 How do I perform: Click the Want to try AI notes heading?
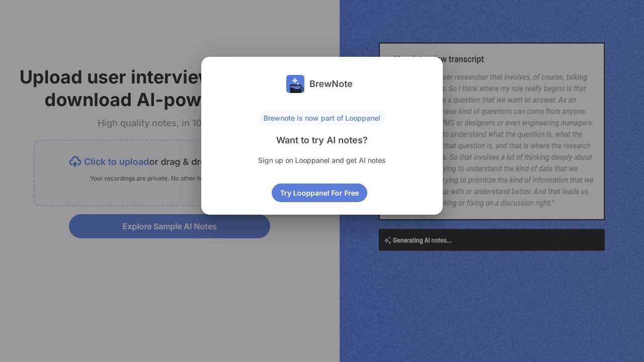[x=321, y=140]
